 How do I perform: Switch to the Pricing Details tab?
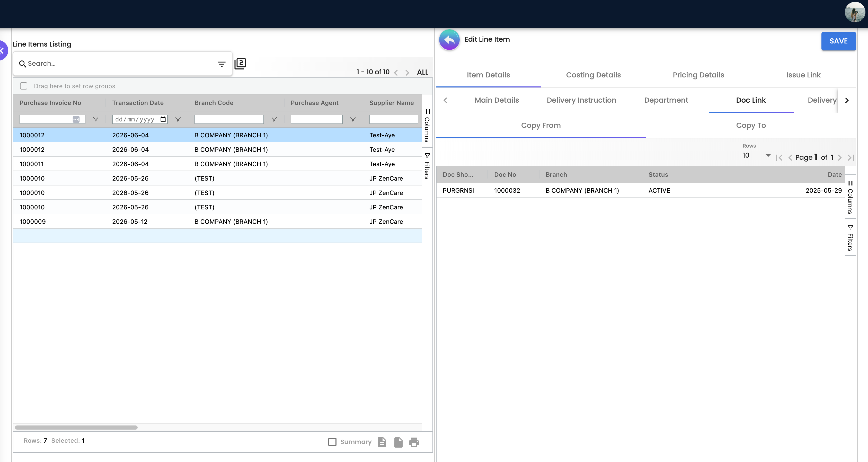[x=698, y=75]
